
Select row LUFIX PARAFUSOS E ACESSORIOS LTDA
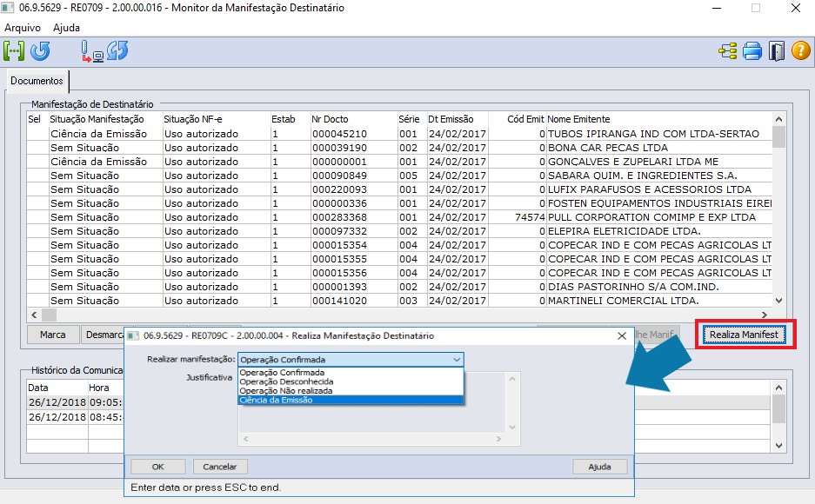tap(399, 189)
